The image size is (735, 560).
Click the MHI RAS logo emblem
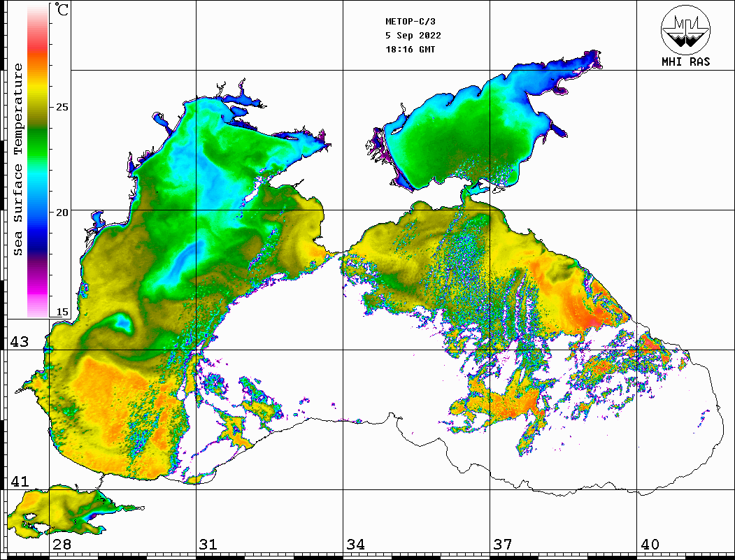[x=685, y=29]
